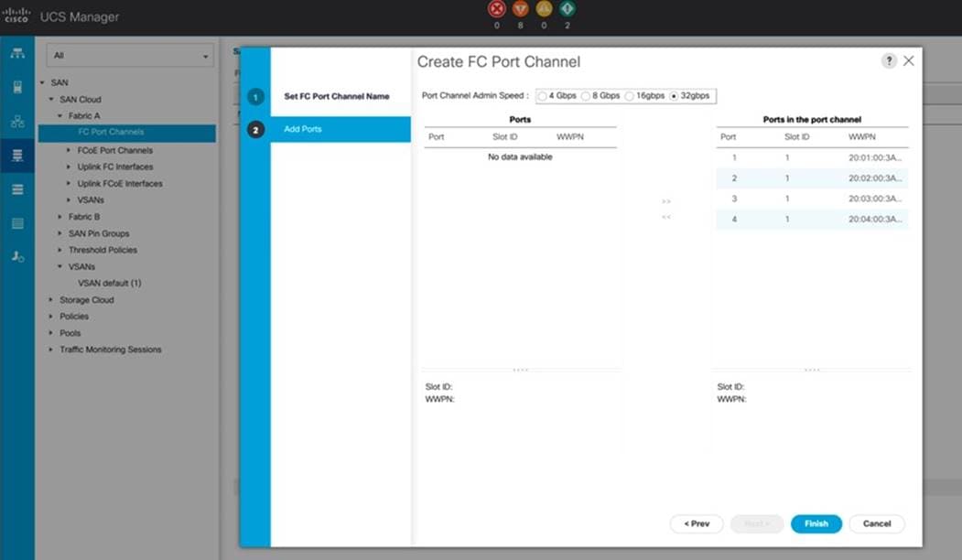Select the 16gbps admin speed
This screenshot has width=962, height=560.
(x=629, y=96)
